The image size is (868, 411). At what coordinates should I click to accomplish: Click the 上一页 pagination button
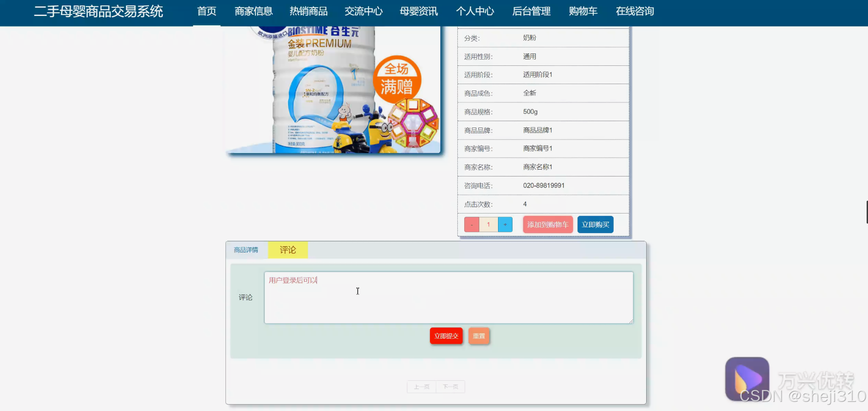422,387
